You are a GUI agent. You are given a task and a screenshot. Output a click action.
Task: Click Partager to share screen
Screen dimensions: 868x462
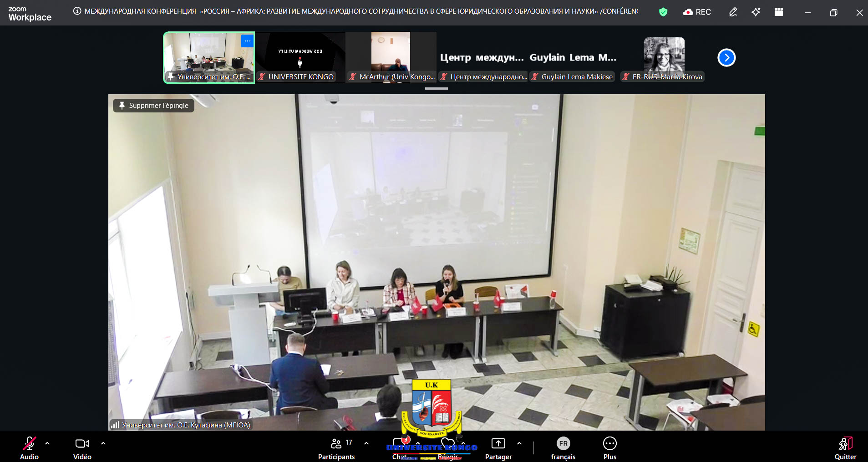point(498,448)
